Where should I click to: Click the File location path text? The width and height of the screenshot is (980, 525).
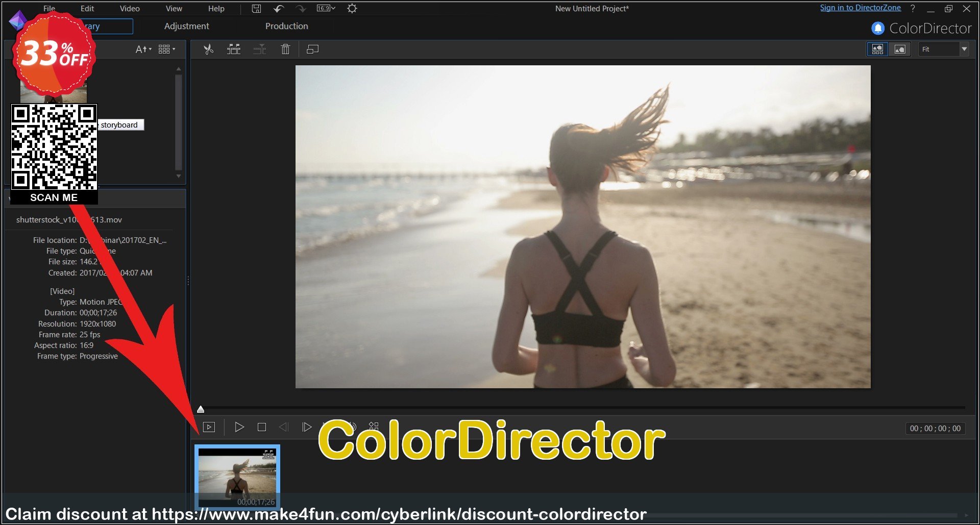tap(123, 240)
